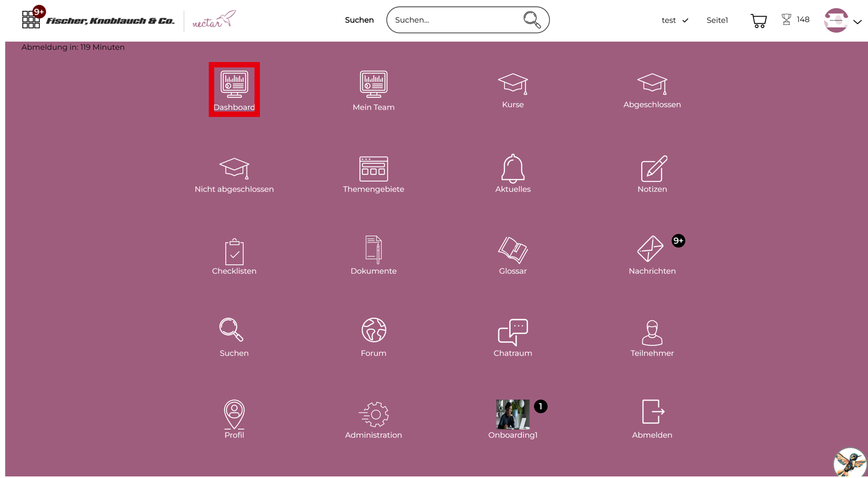Open Nachrichten envelope icon
The width and height of the screenshot is (868, 478).
[651, 249]
